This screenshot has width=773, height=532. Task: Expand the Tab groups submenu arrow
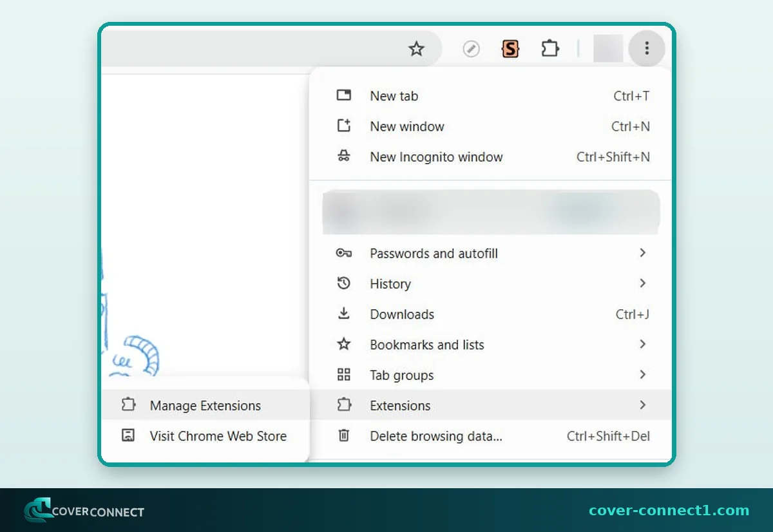click(x=642, y=374)
